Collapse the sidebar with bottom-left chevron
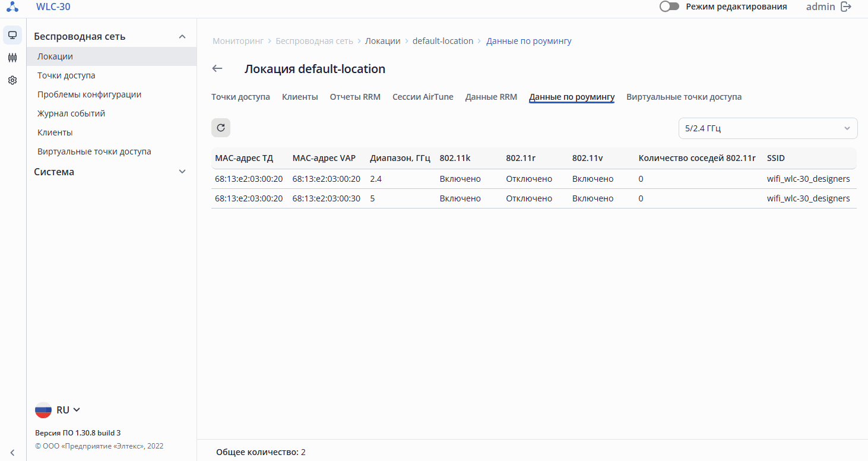This screenshot has height=461, width=868. pyautogui.click(x=12, y=452)
